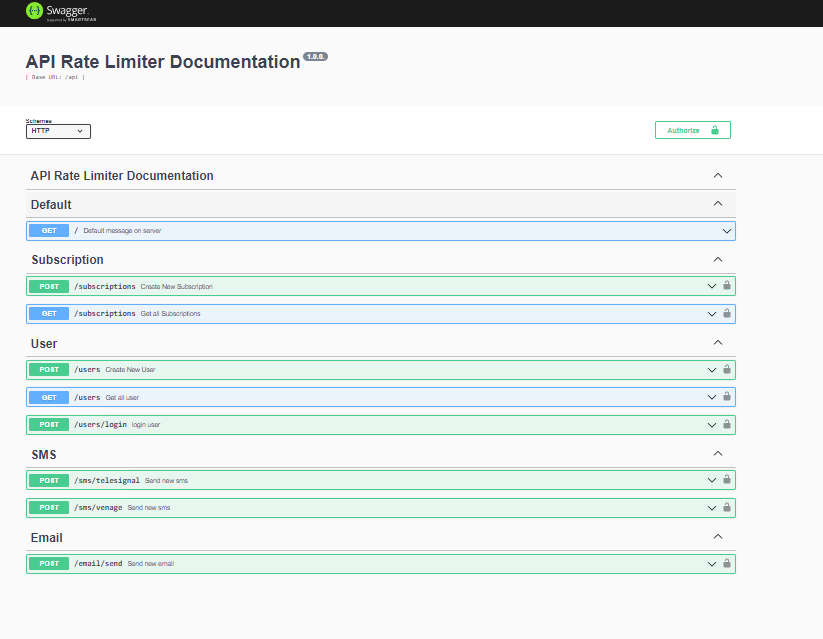823x639 pixels.
Task: Click the lock icon on GET /subscriptions
Action: (727, 313)
